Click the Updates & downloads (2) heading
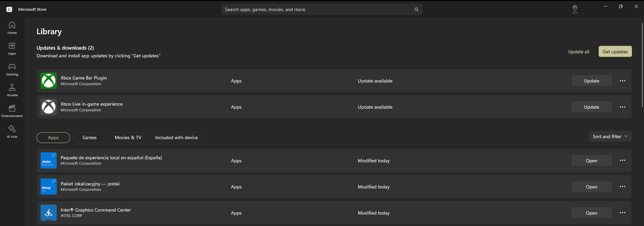The image size is (644, 226). pyautogui.click(x=65, y=48)
